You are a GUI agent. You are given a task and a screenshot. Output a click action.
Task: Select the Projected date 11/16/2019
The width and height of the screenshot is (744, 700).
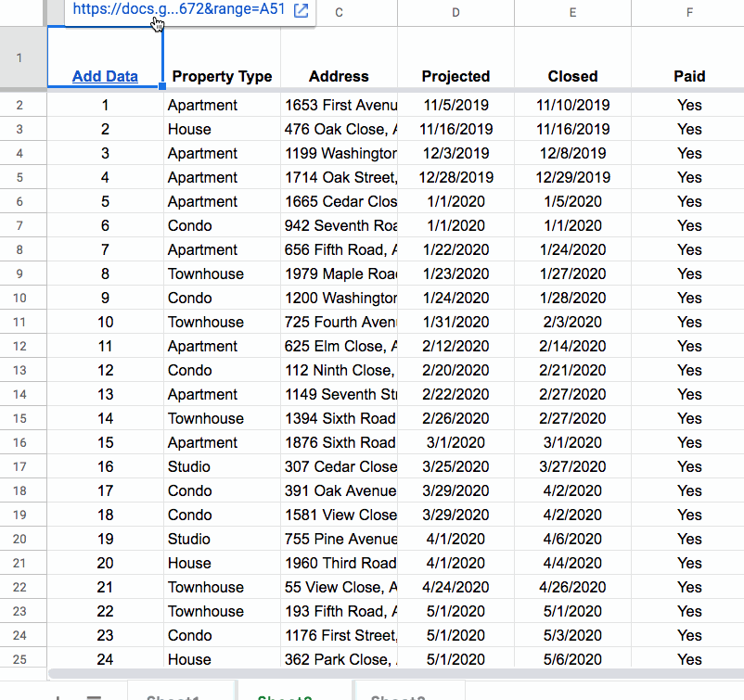point(455,130)
